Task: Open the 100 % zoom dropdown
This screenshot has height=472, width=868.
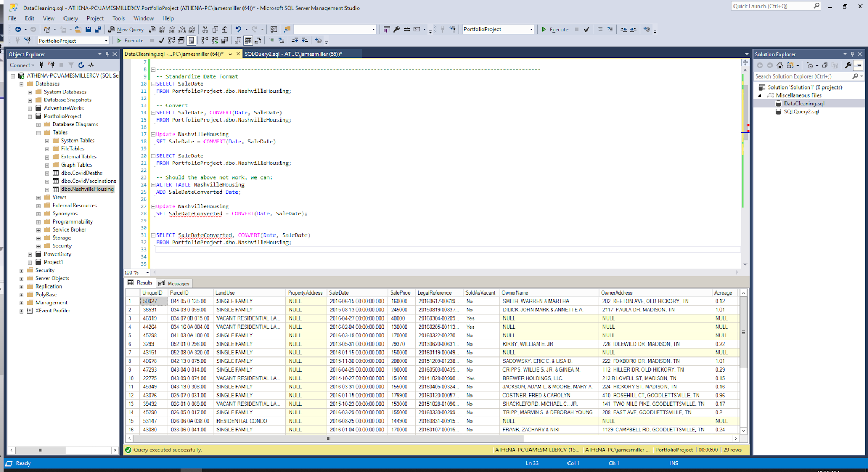Action: 147,272
